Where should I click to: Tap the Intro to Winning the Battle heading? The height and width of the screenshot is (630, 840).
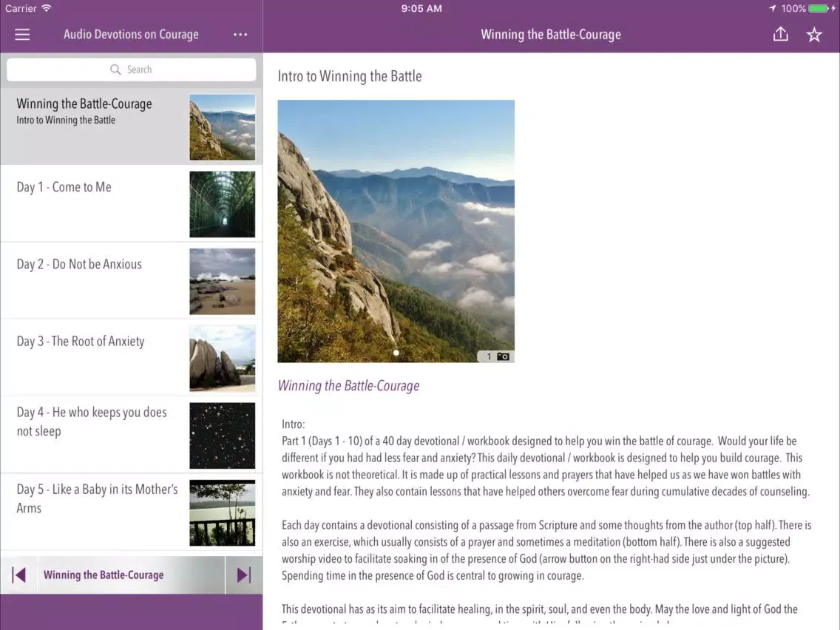click(x=350, y=77)
